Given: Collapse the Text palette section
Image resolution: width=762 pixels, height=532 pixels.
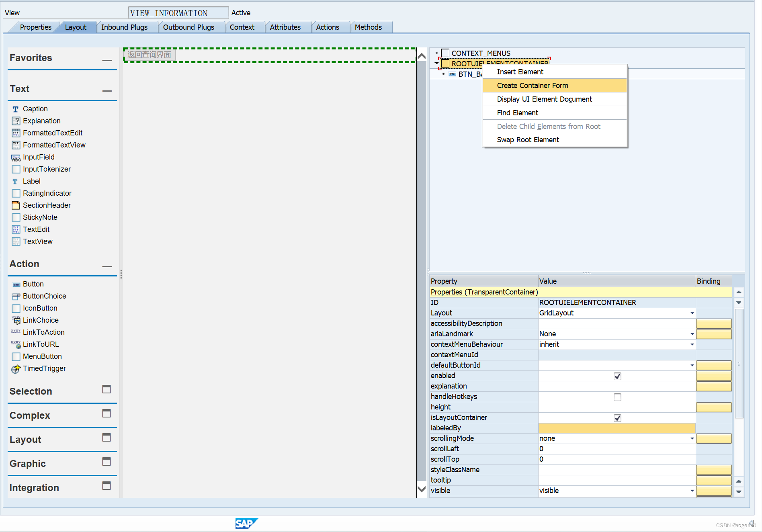Looking at the screenshot, I should tap(107, 91).
